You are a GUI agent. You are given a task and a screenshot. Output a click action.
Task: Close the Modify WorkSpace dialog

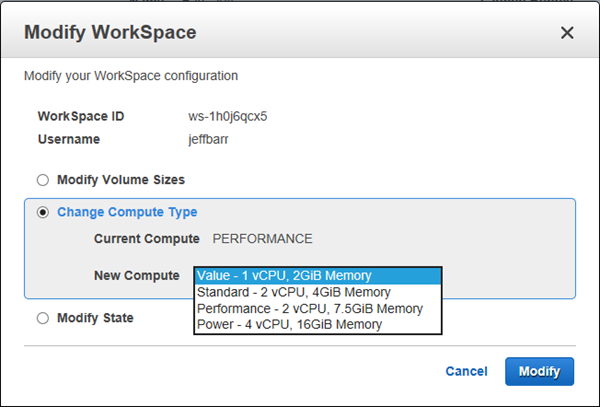click(567, 33)
